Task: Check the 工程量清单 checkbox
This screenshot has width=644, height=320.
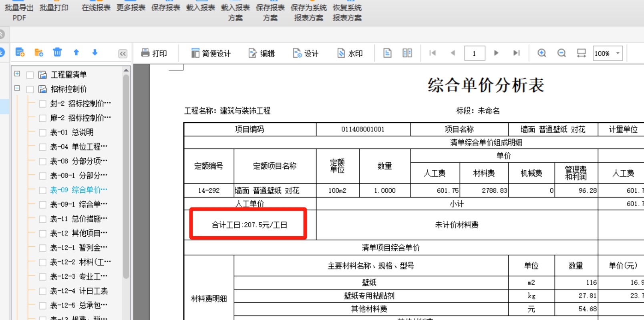Action: click(x=30, y=75)
